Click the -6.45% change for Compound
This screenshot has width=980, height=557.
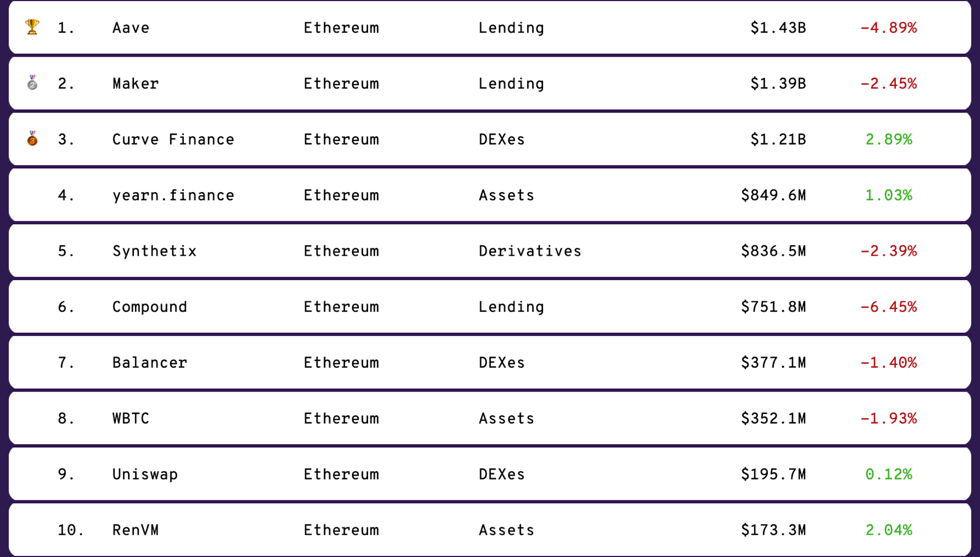889,307
